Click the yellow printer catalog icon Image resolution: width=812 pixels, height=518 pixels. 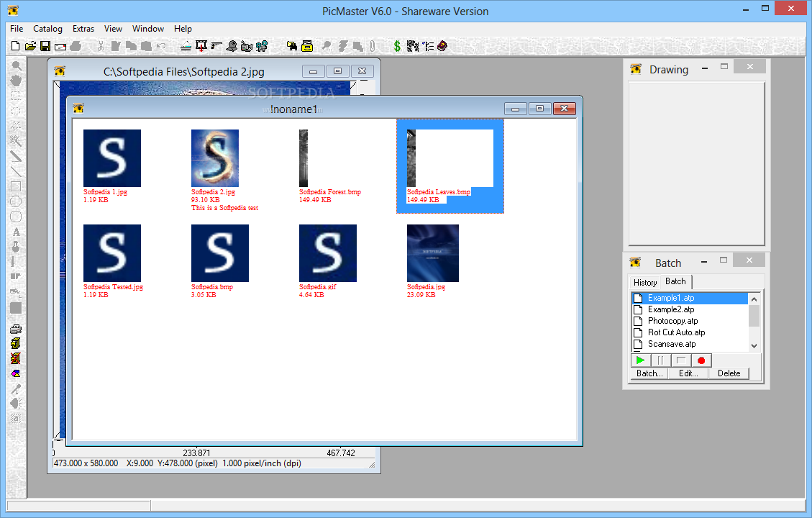pyautogui.click(x=307, y=46)
